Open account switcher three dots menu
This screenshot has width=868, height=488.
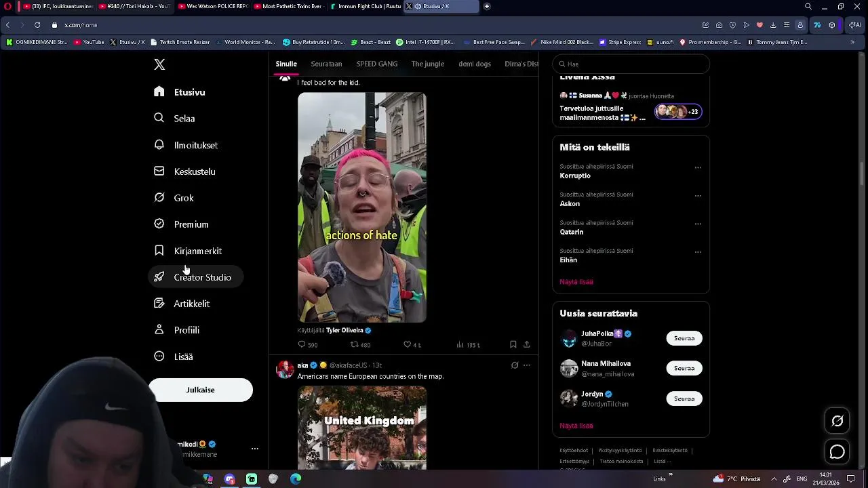[x=255, y=449]
